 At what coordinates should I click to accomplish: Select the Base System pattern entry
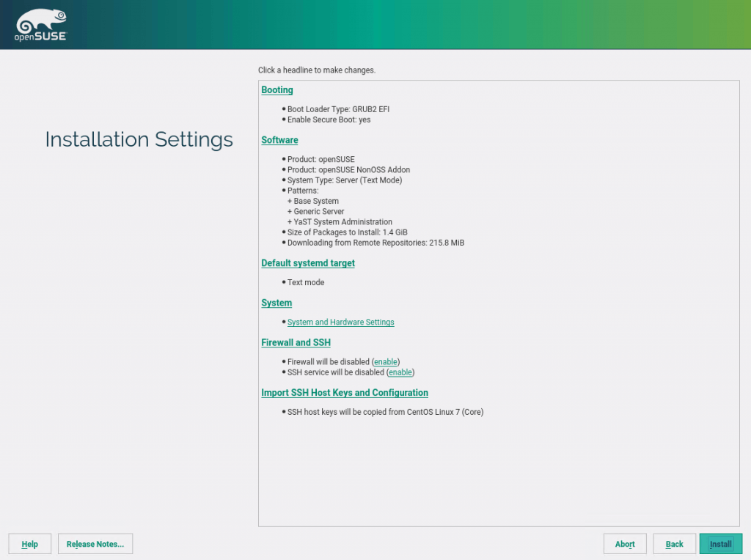tap(314, 201)
